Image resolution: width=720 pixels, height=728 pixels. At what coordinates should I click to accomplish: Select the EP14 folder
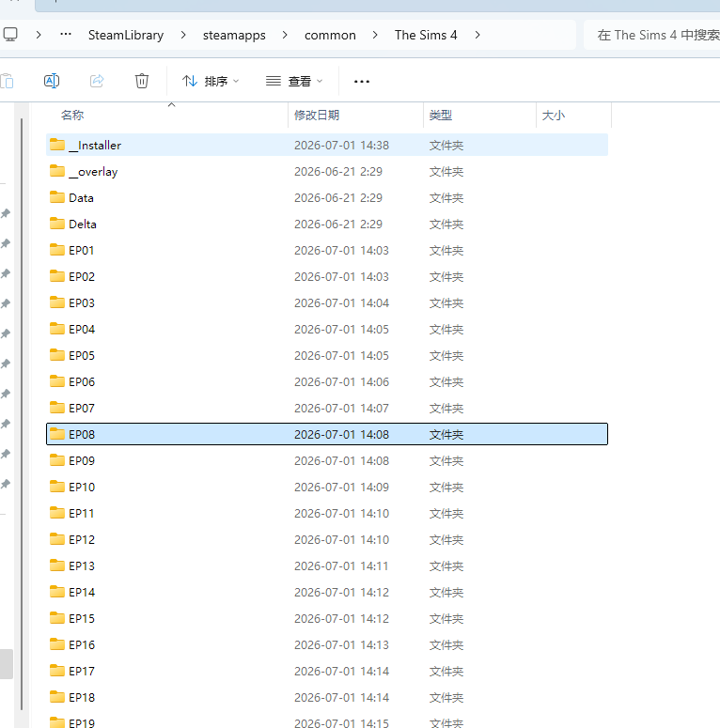click(327, 593)
